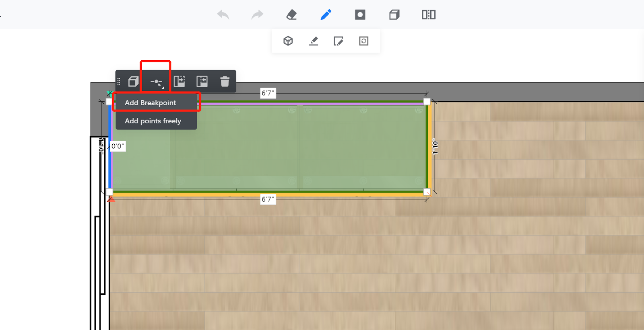Click the dotted drag handle on floating toolbar

[119, 82]
